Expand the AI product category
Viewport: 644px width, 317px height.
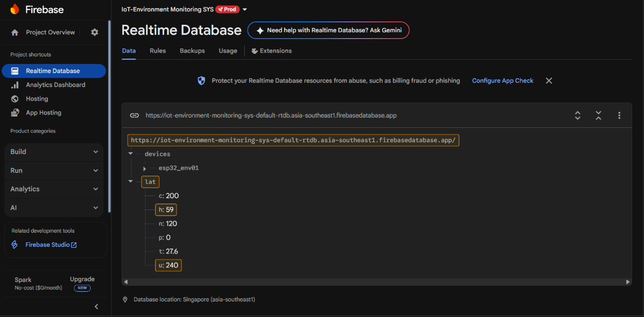54,207
